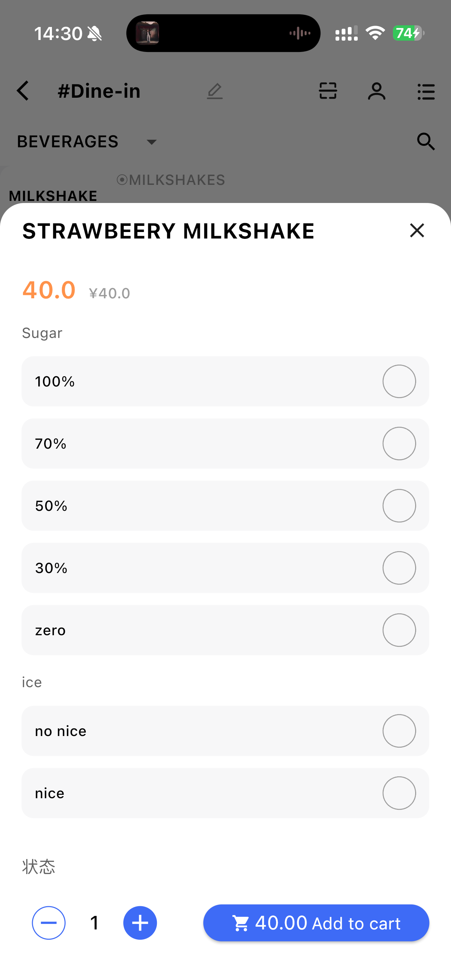The image size is (451, 980).
Task: Select 100% sugar option
Action: (399, 381)
